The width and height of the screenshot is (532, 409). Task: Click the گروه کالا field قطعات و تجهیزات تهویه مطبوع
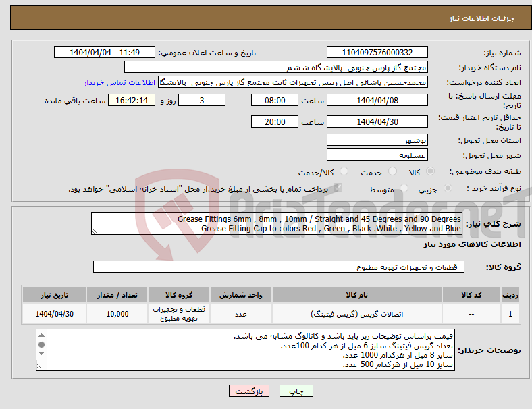pos(279,267)
